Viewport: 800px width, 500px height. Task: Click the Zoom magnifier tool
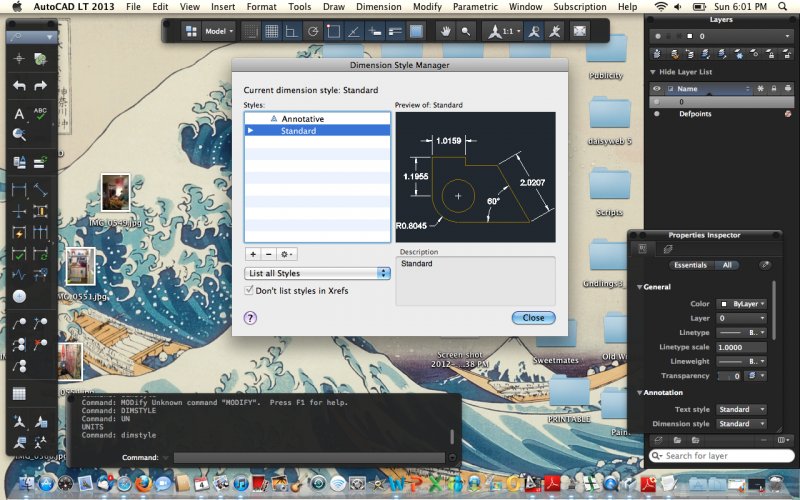tap(466, 31)
